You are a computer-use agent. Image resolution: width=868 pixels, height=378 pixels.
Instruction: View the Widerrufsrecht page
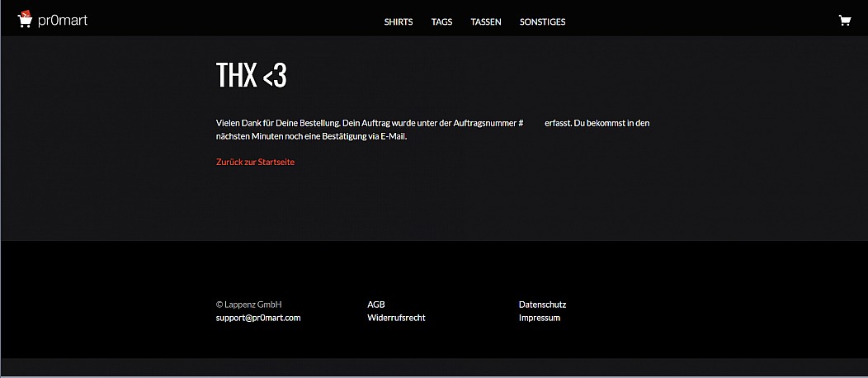pos(396,318)
